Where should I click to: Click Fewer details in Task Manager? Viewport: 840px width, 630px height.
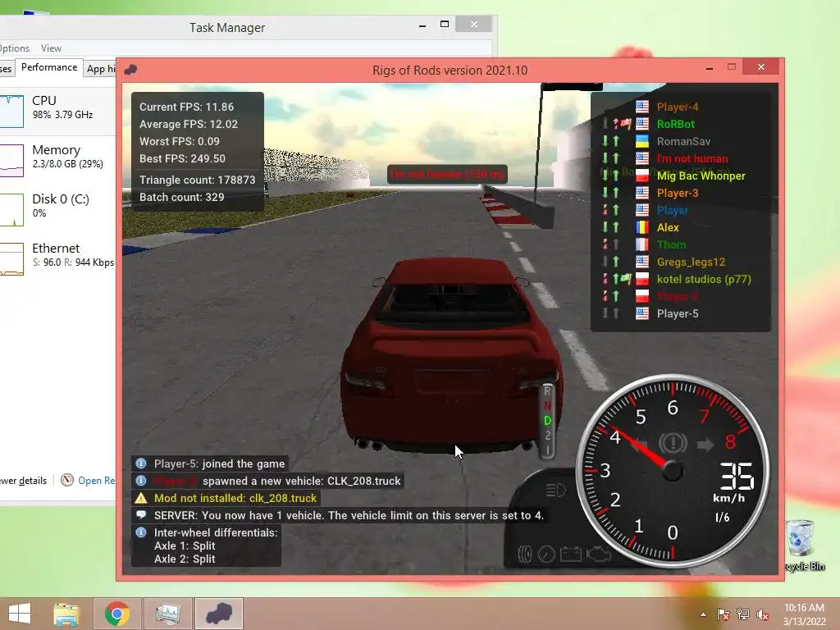24,481
